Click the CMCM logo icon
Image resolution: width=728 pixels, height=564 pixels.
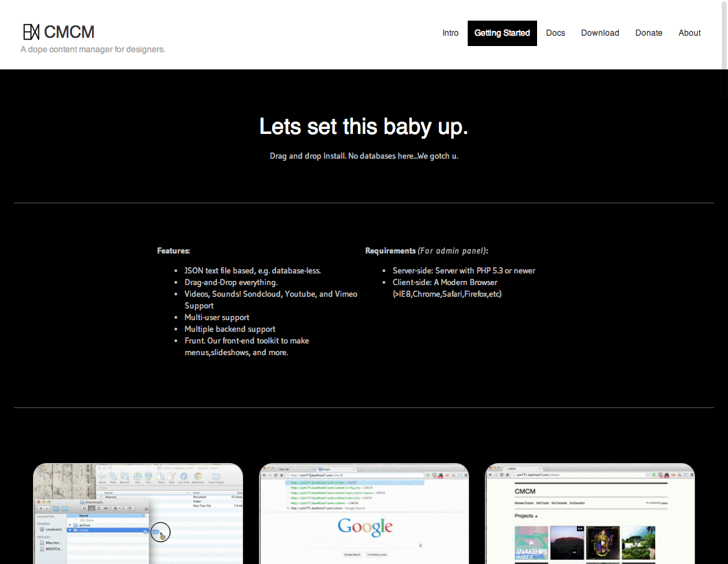pyautogui.click(x=31, y=32)
